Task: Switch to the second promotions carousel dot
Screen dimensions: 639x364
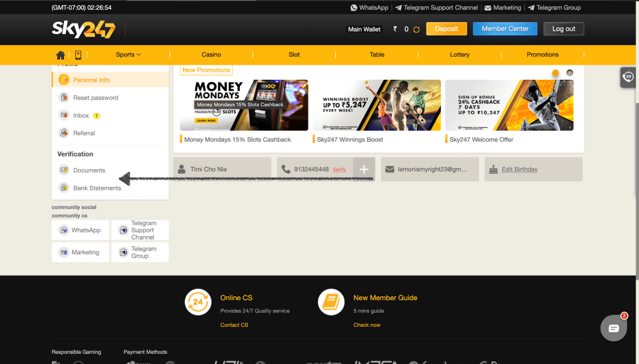Action: click(570, 73)
